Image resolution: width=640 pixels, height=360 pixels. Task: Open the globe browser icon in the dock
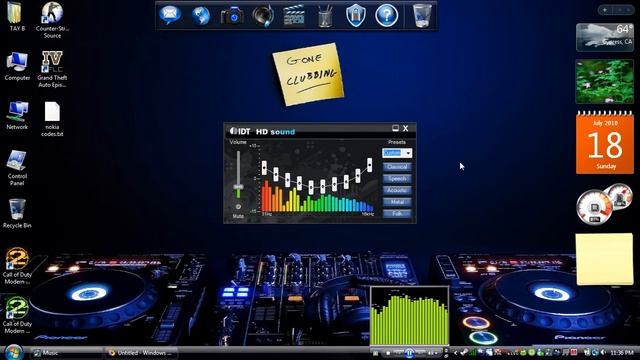click(x=201, y=16)
